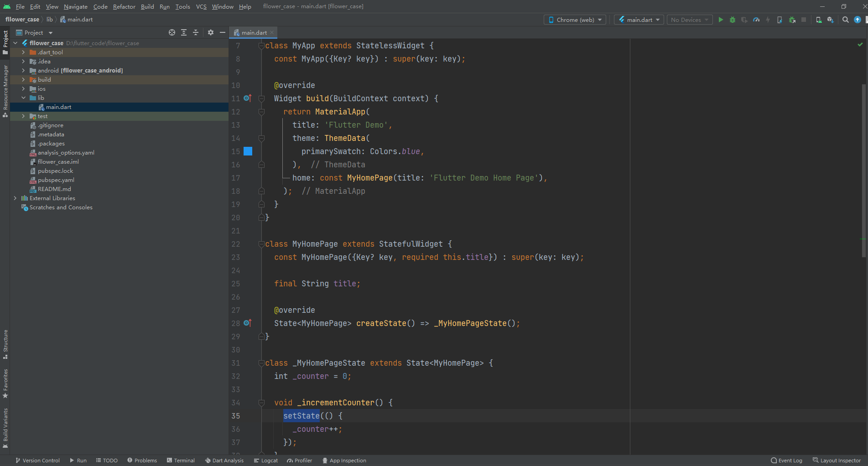Open the Terminal tool window

pos(181,461)
